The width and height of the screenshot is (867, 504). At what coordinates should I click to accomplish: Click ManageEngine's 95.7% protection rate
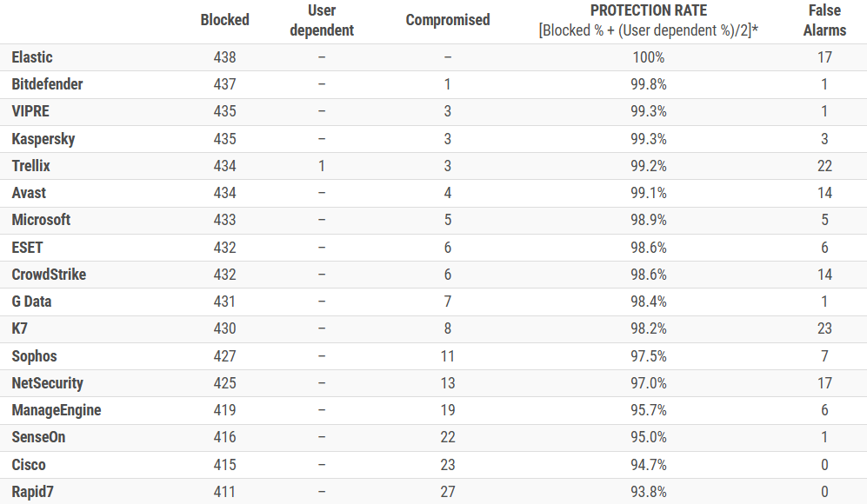coord(649,410)
